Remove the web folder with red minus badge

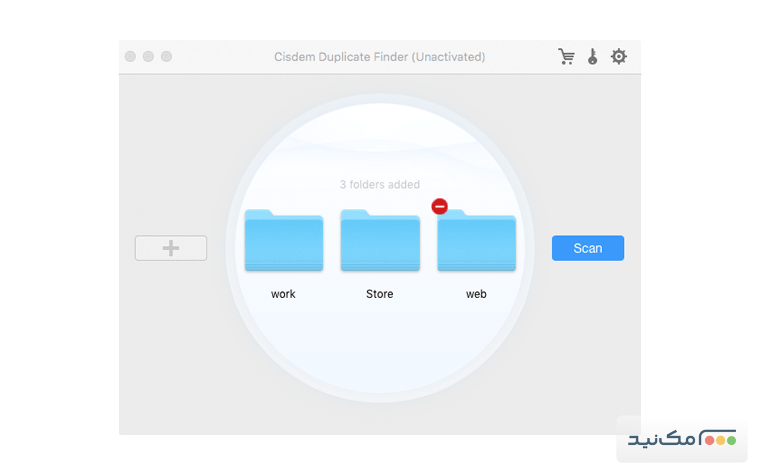pos(440,206)
